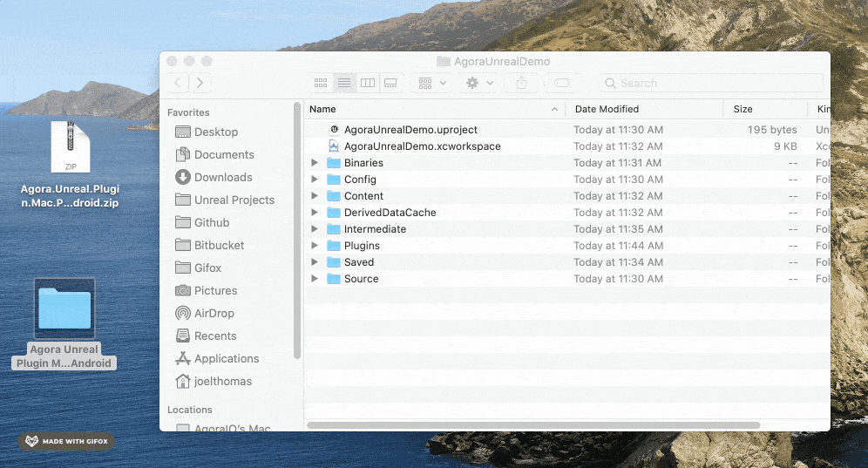Select "Today at 11:31 AM" date for Binaries

[617, 163]
